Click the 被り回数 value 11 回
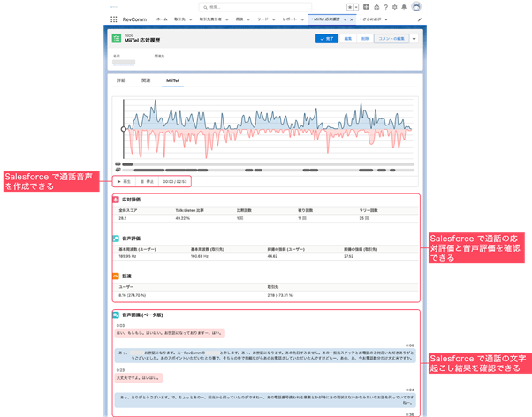532x417 pixels. click(302, 218)
